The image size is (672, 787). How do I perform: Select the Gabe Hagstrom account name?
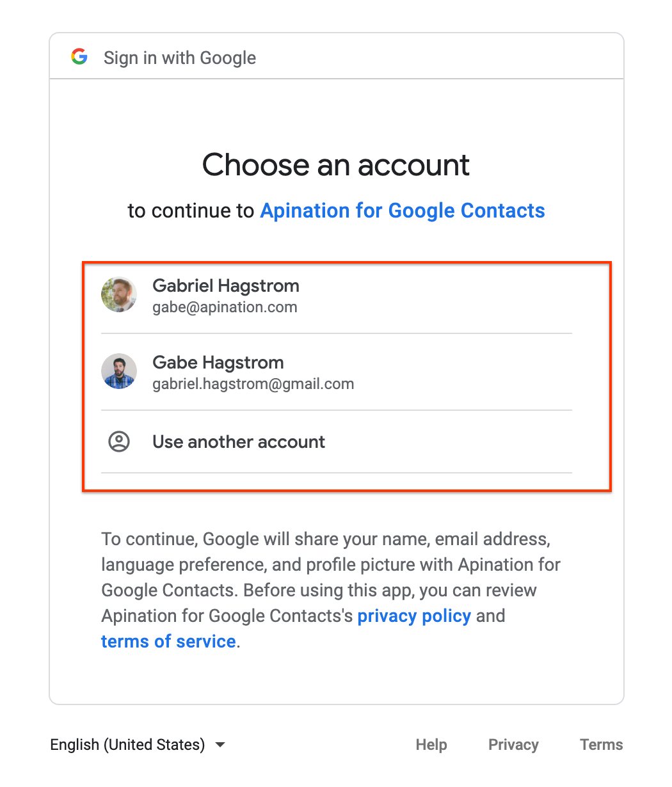pyautogui.click(x=218, y=362)
